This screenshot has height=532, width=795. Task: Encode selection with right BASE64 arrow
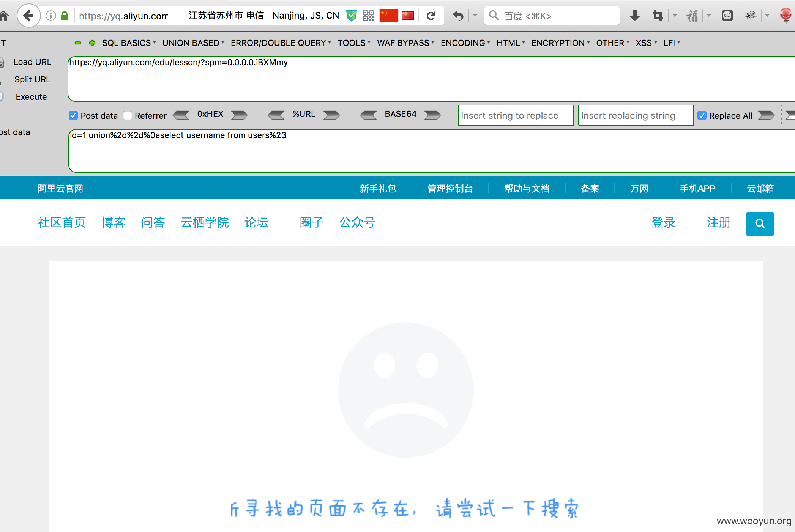[433, 115]
